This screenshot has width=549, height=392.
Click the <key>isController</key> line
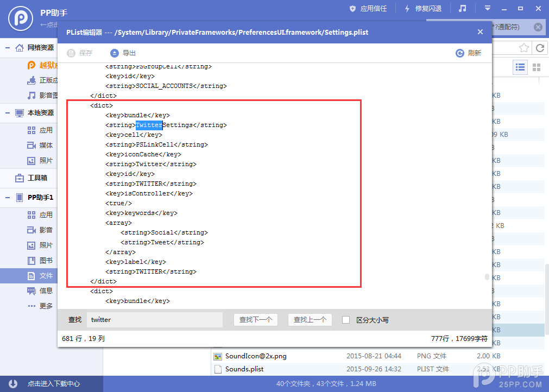149,193
